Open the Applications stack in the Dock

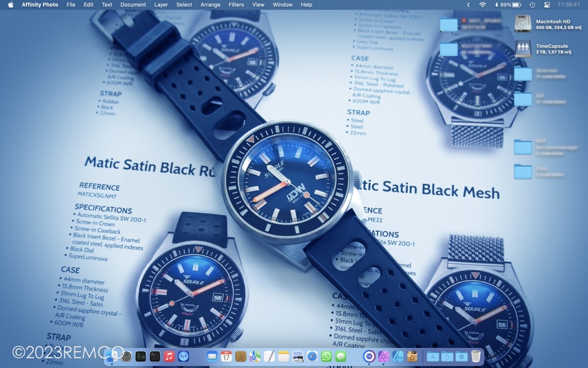(433, 357)
